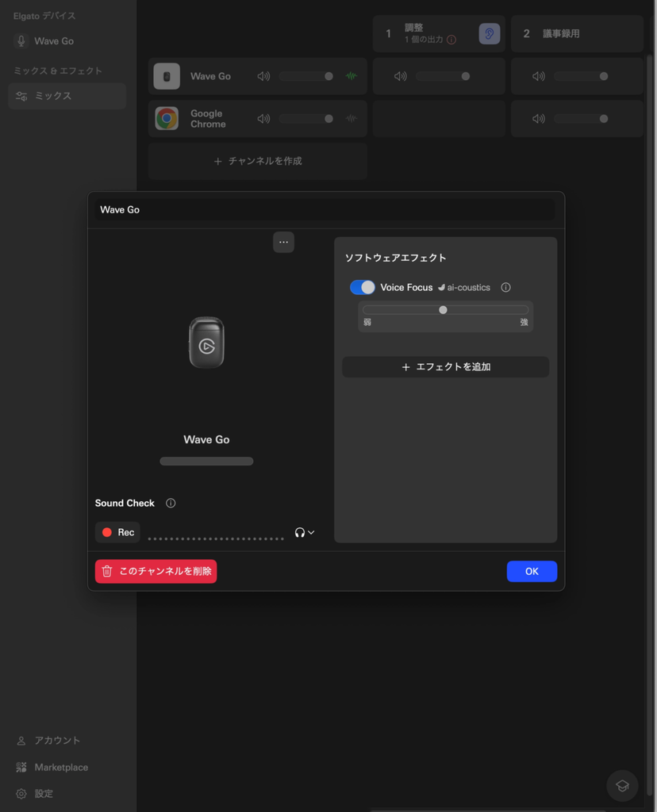Open the headphones output dropdown
The image size is (657, 812).
305,532
